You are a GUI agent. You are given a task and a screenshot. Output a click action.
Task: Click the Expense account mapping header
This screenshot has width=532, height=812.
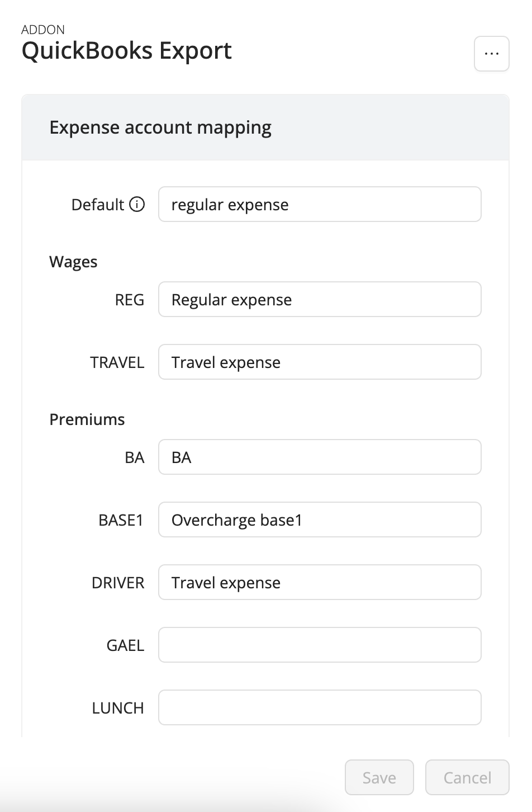(160, 128)
